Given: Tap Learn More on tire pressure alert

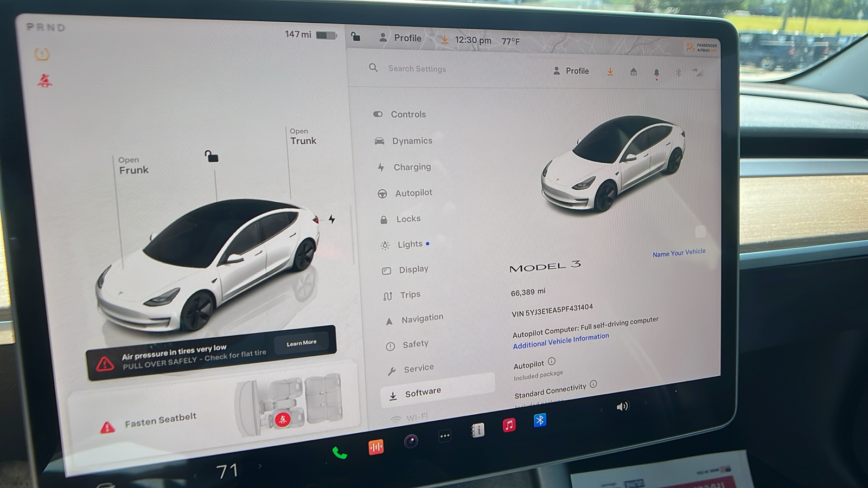Looking at the screenshot, I should pos(302,343).
